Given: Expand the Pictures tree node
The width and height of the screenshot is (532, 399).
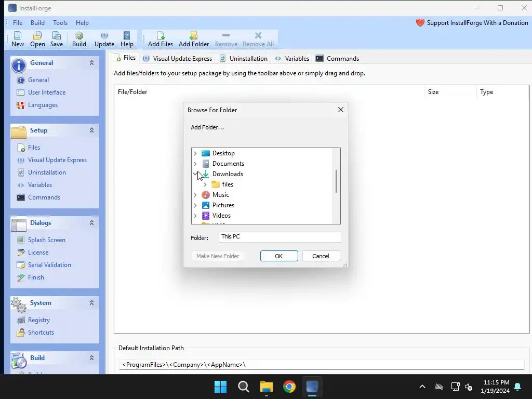Looking at the screenshot, I should (195, 205).
